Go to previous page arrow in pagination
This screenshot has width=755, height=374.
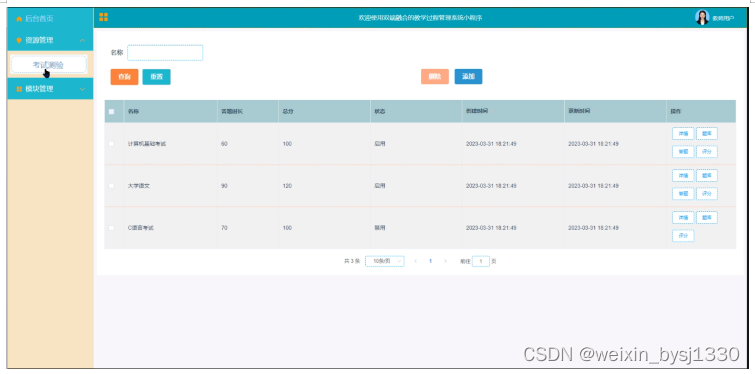pyautogui.click(x=416, y=261)
